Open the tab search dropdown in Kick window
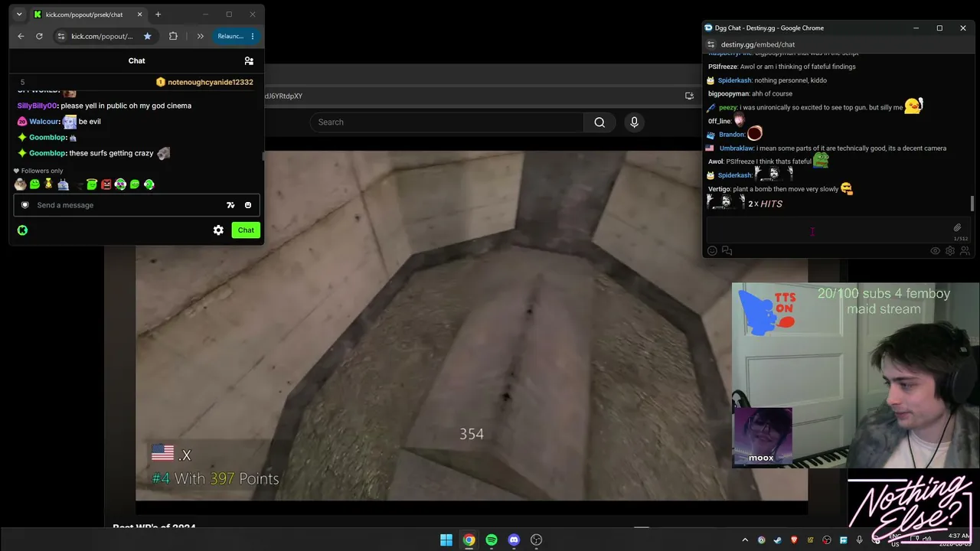 coord(19,15)
